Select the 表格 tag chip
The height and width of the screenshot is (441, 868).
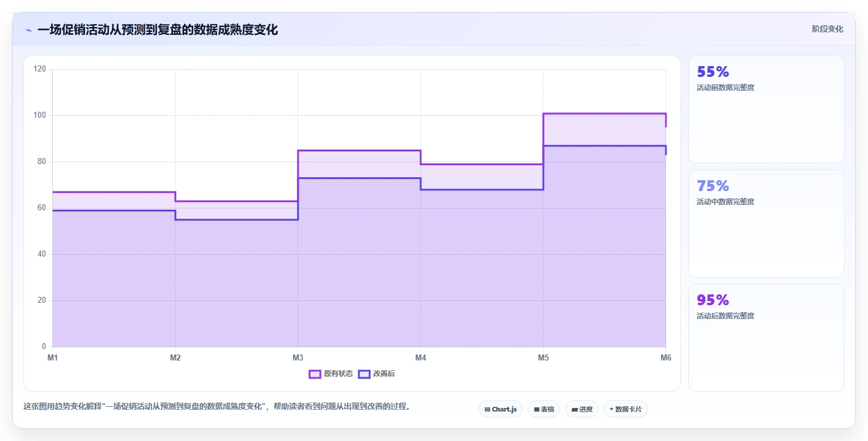pyautogui.click(x=544, y=409)
